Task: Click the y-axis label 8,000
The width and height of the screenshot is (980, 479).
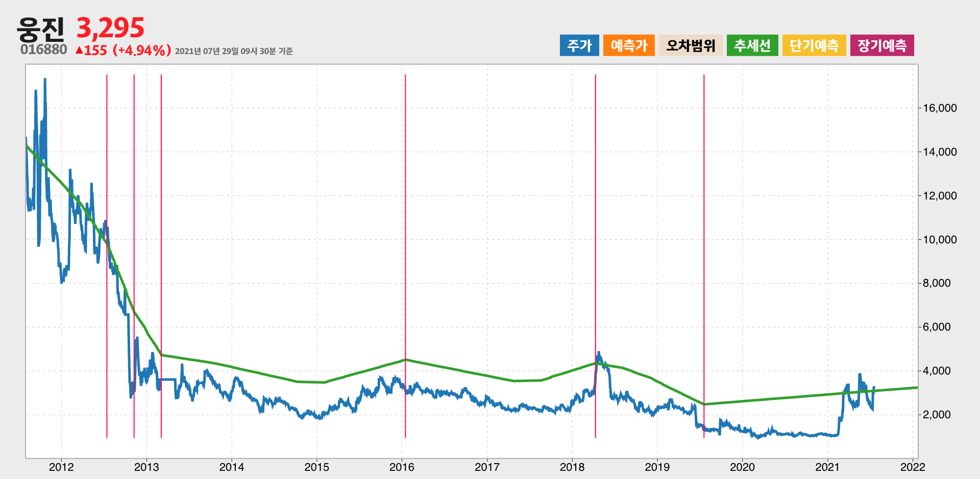Action: tap(937, 283)
